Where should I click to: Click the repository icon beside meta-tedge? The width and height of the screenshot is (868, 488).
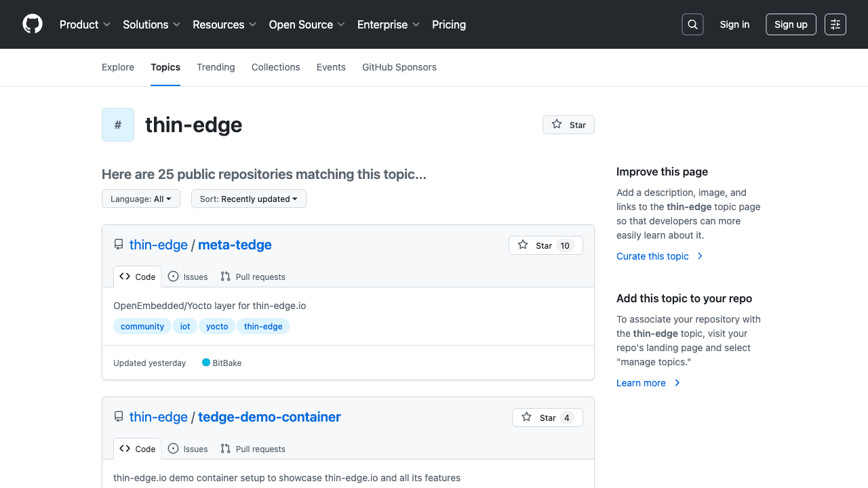119,245
